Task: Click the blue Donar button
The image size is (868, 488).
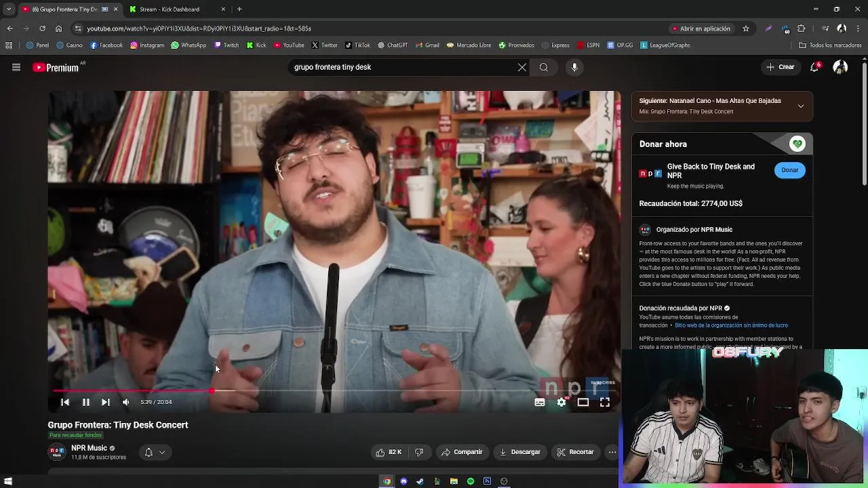Action: coord(790,170)
